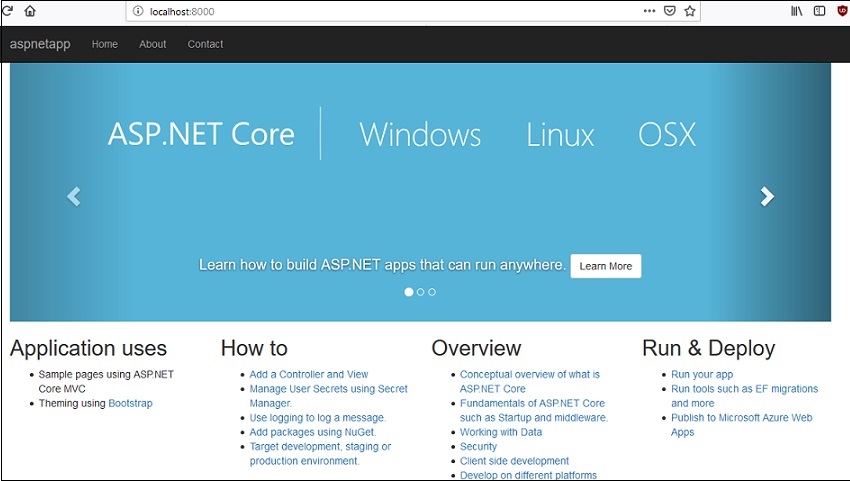Open the Security link

click(478, 446)
